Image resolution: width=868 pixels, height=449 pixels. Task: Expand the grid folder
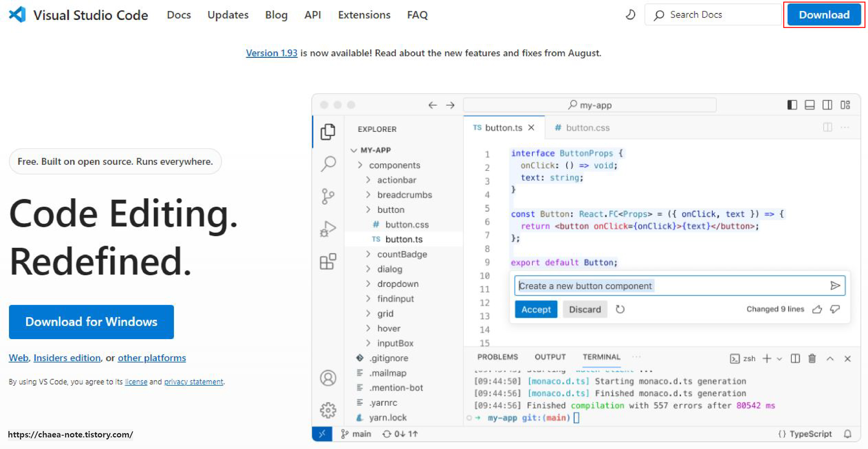(368, 313)
